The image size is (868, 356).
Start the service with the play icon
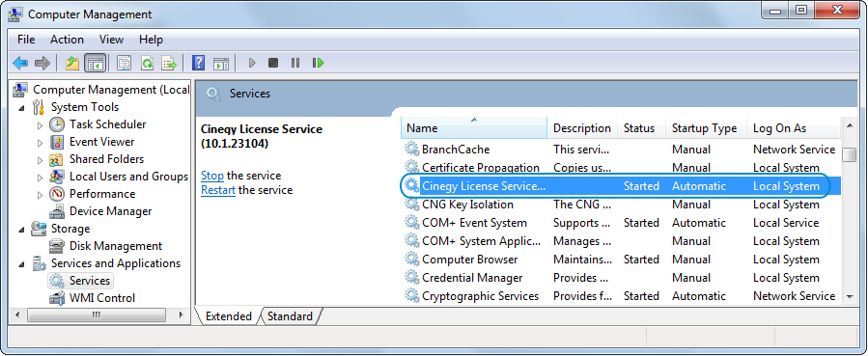click(252, 63)
